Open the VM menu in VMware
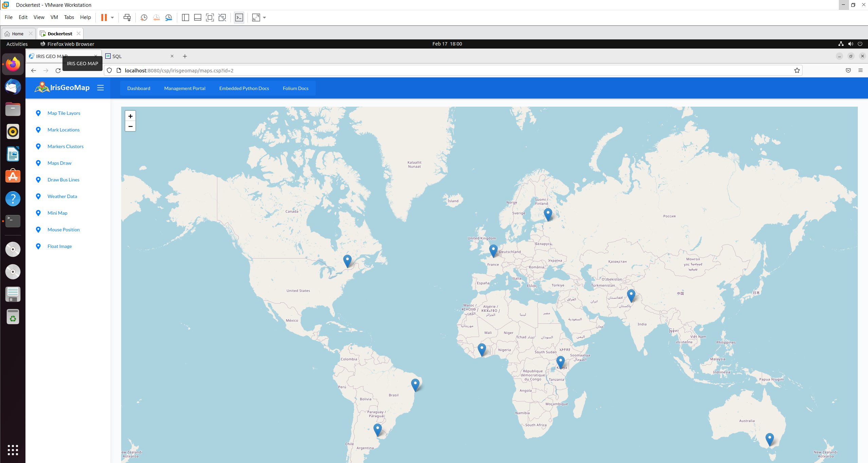This screenshot has height=463, width=868. (x=54, y=17)
